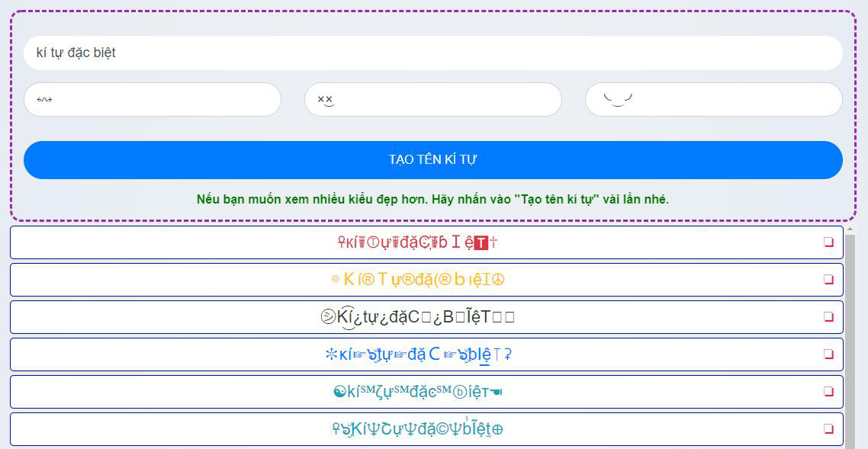The height and width of the screenshot is (449, 868).
Task: Click the decoration field showing ××
Action: click(432, 99)
